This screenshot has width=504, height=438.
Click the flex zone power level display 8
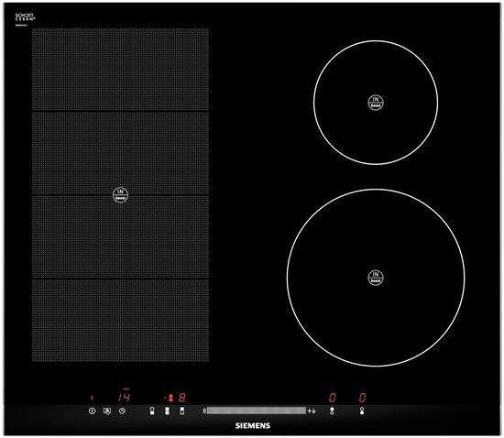[182, 398]
